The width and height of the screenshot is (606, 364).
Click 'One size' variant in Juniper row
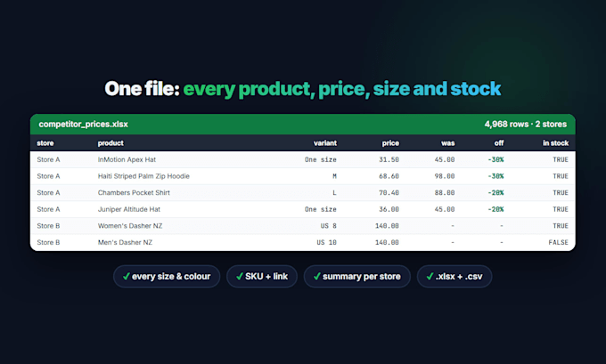click(321, 210)
